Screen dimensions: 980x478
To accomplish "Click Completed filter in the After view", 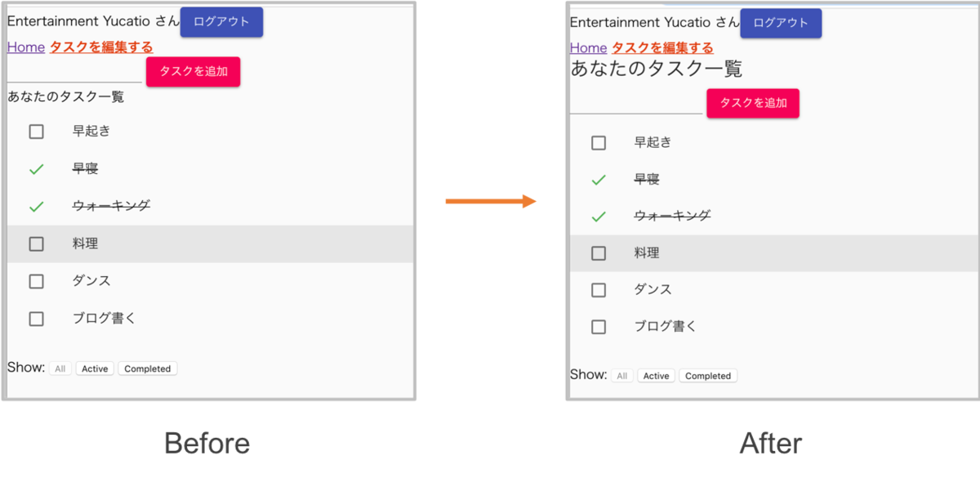I will pyautogui.click(x=707, y=375).
